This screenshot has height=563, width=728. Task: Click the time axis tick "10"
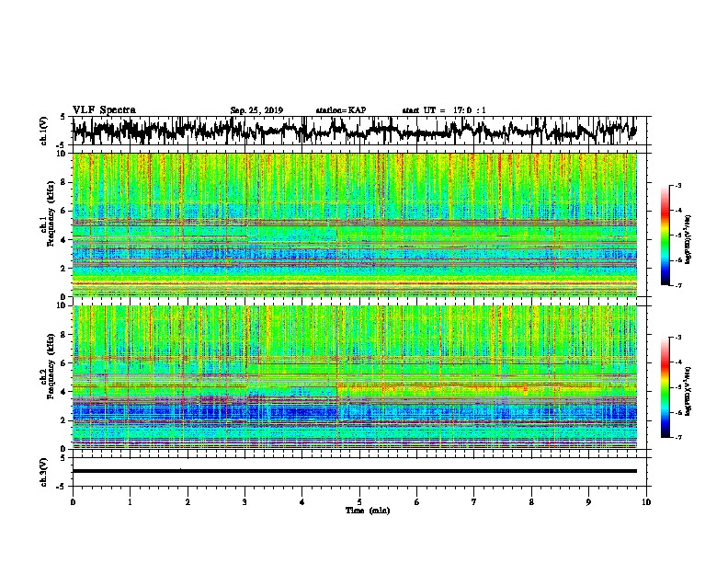pos(646,502)
